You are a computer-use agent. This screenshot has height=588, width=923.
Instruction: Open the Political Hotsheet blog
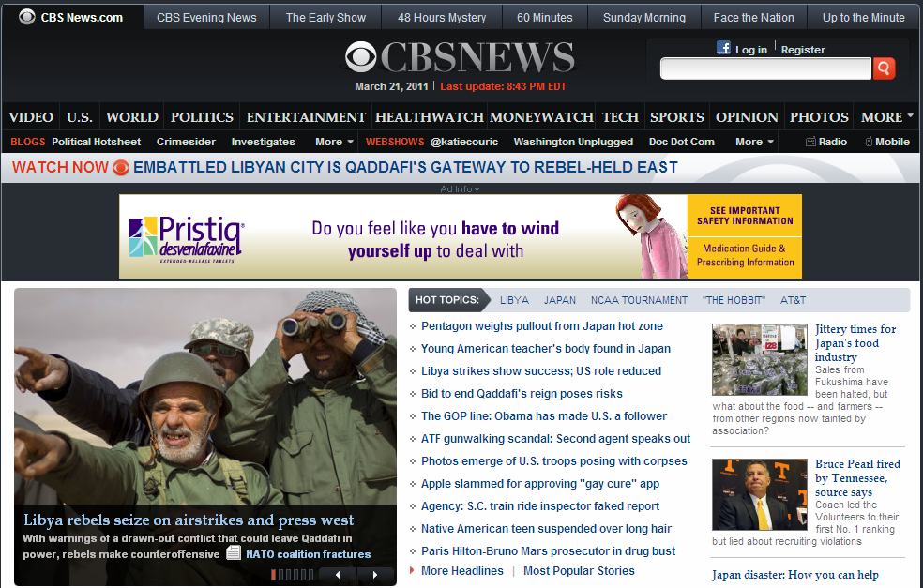coord(96,142)
